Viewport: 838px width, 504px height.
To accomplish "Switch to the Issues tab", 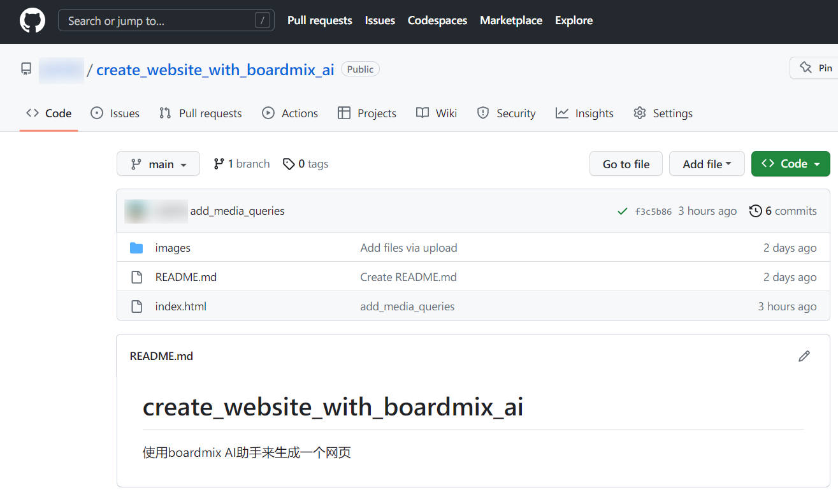I will [x=115, y=113].
